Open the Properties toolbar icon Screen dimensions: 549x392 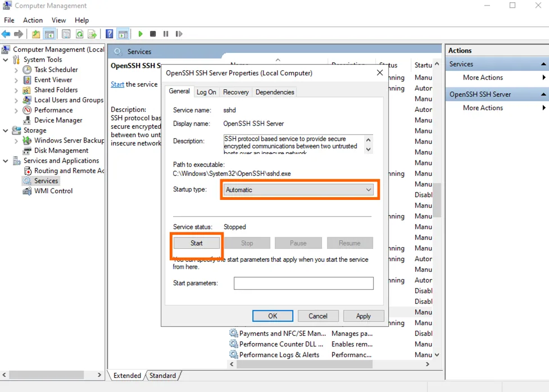66,34
